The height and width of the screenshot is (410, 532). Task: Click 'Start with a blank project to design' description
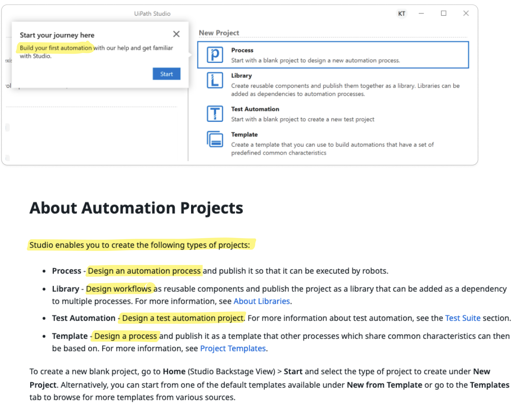coord(315,60)
